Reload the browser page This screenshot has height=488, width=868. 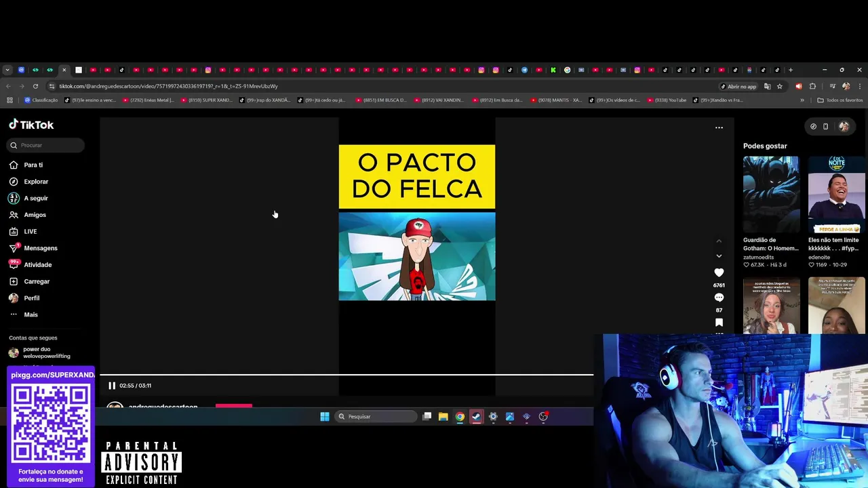click(x=35, y=86)
